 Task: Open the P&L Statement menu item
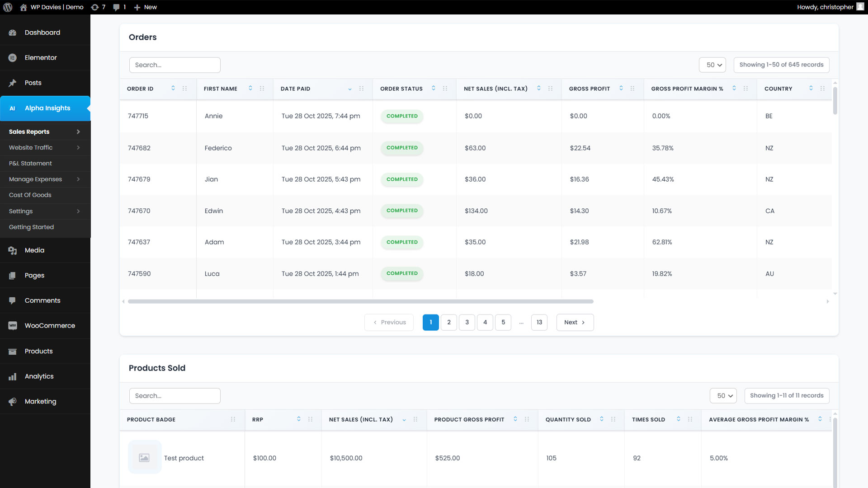30,164
